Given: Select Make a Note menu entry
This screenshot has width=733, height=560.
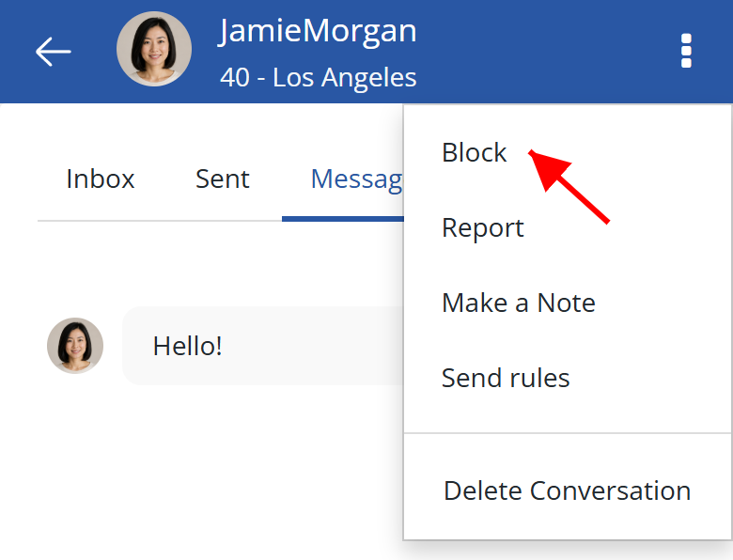Looking at the screenshot, I should [519, 303].
